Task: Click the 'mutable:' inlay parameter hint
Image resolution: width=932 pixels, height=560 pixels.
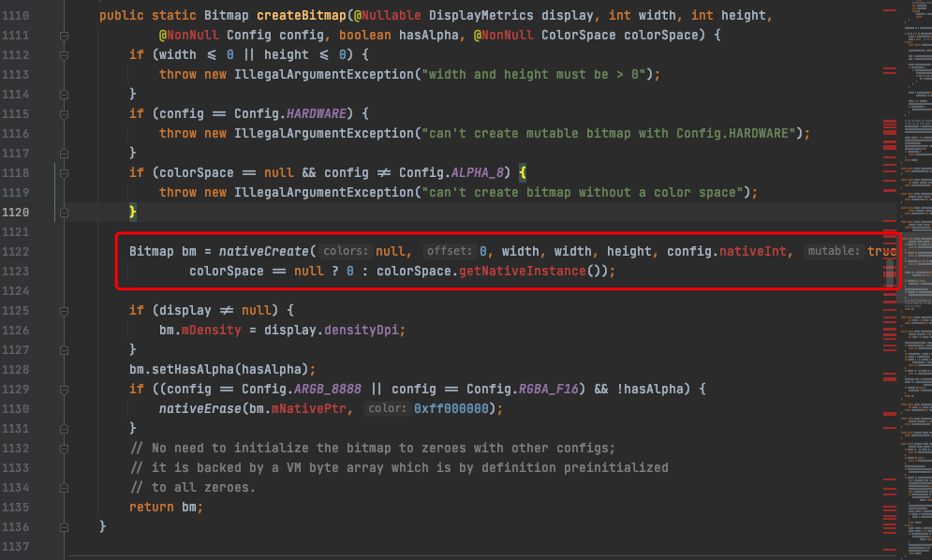Action: coord(834,252)
